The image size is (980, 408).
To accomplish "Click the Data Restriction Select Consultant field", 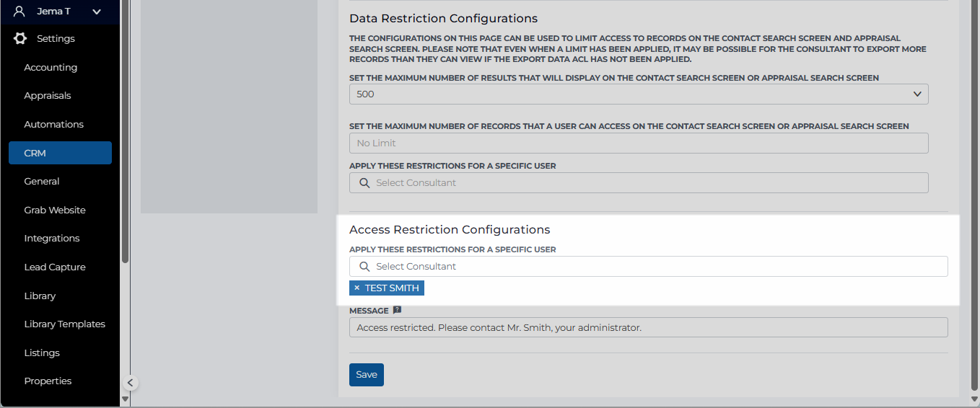I will tap(639, 182).
